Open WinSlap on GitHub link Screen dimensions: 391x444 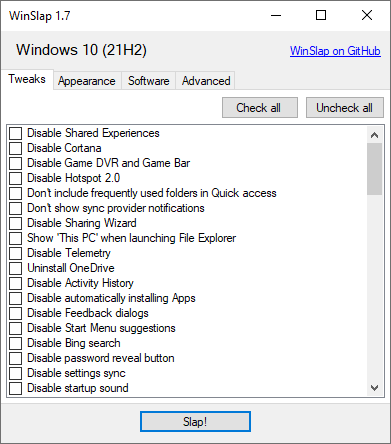tap(335, 51)
